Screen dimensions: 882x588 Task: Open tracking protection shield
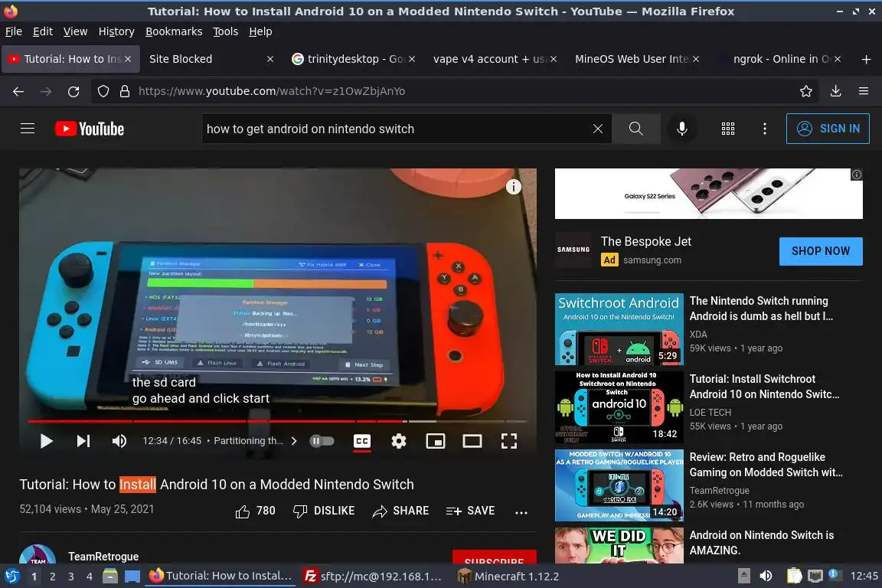tap(103, 91)
